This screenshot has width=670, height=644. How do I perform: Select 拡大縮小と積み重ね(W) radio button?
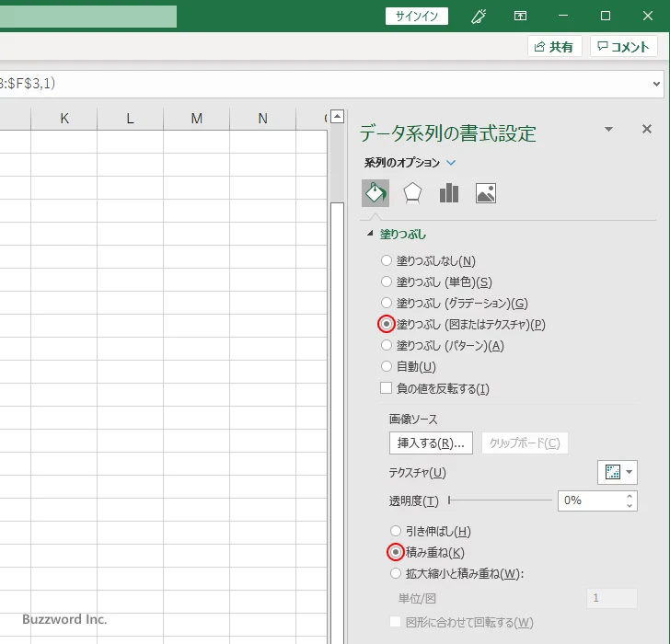point(396,573)
